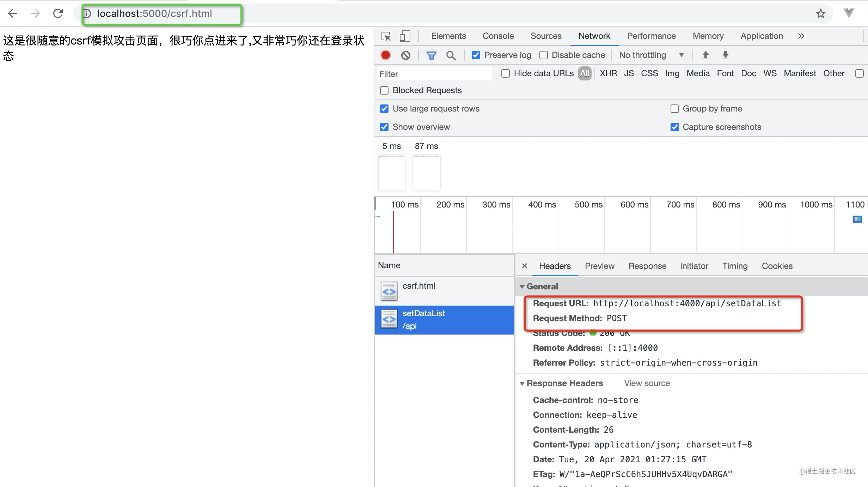
Task: Select the All request type filter
Action: [x=585, y=73]
